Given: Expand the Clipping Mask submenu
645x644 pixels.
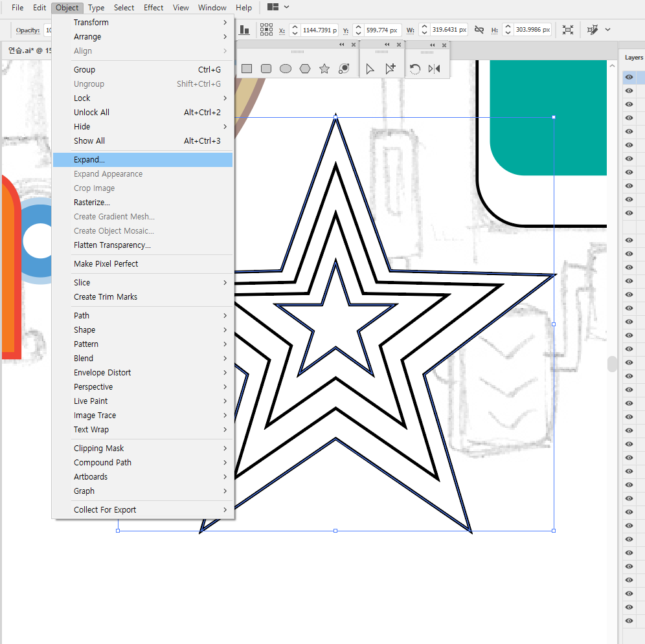Looking at the screenshot, I should 142,449.
